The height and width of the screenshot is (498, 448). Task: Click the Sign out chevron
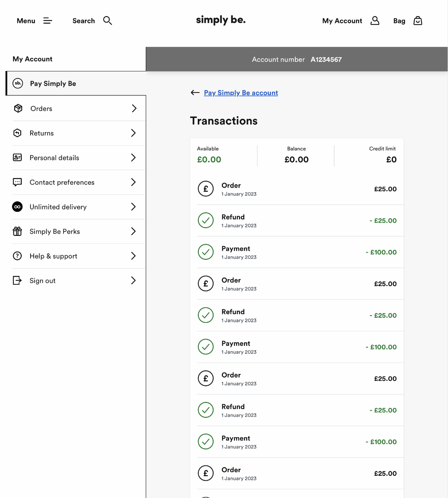tap(133, 280)
